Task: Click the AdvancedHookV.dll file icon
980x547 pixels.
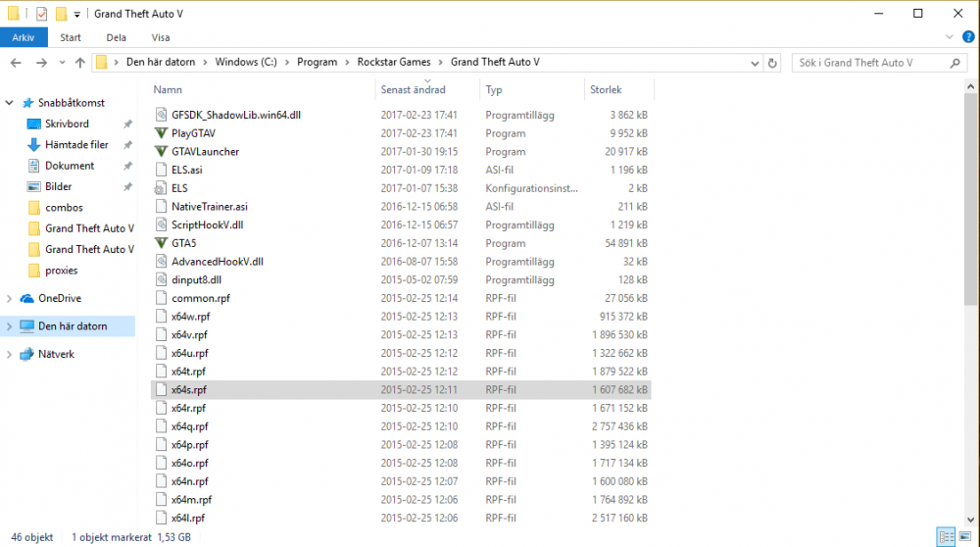Action: pos(162,262)
